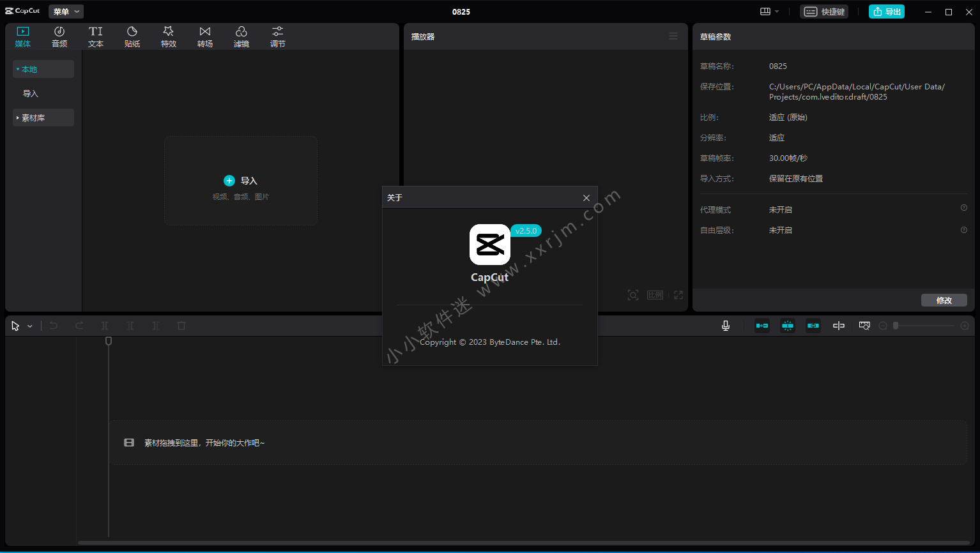Click the 保留在原有位置 value
This screenshot has width=980, height=553.
(796, 179)
